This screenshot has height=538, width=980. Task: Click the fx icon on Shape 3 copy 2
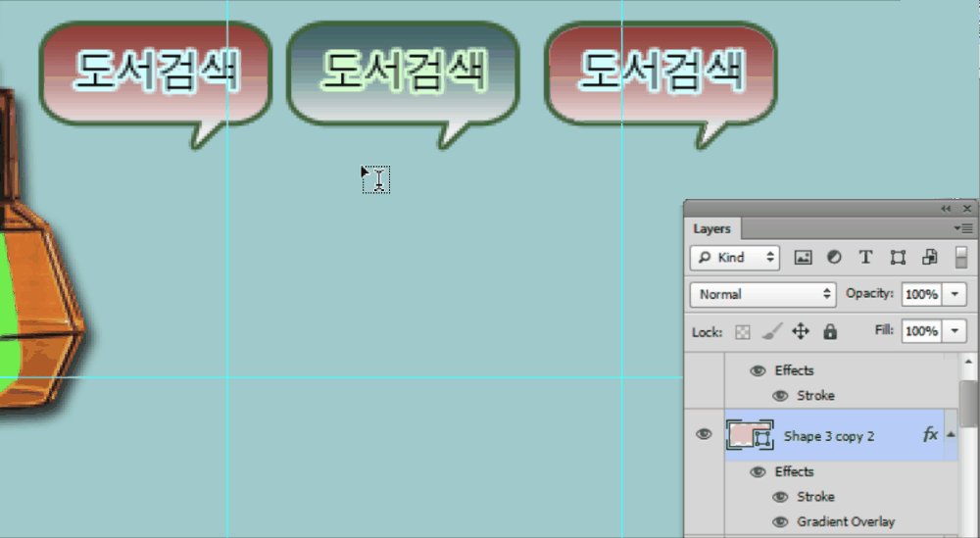point(930,434)
